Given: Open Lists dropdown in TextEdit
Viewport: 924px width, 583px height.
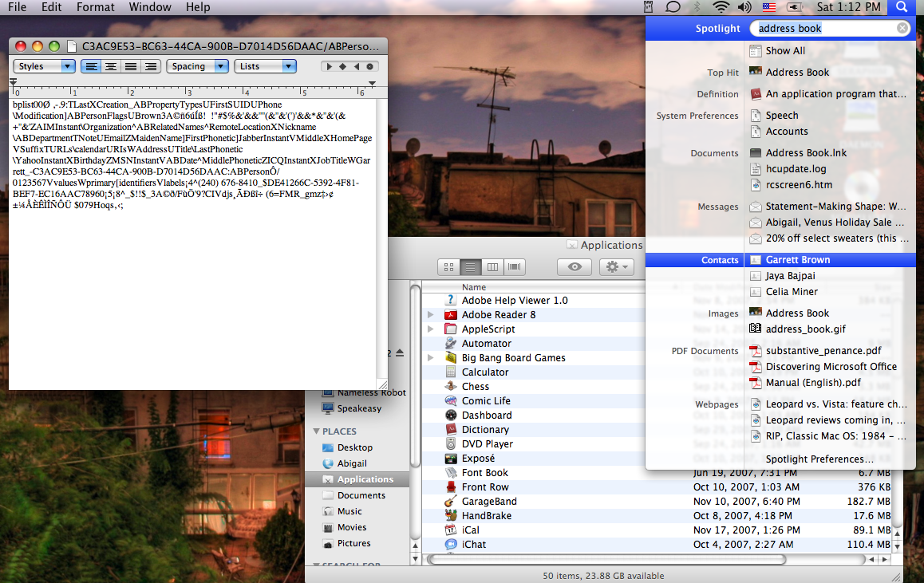Looking at the screenshot, I should click(x=265, y=66).
